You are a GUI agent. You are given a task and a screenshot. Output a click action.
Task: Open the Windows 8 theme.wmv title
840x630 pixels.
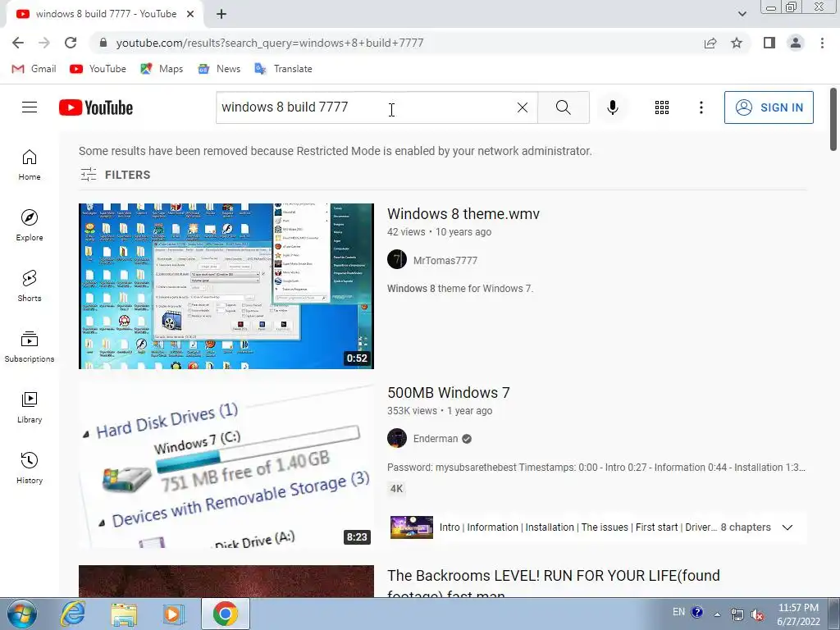(463, 214)
